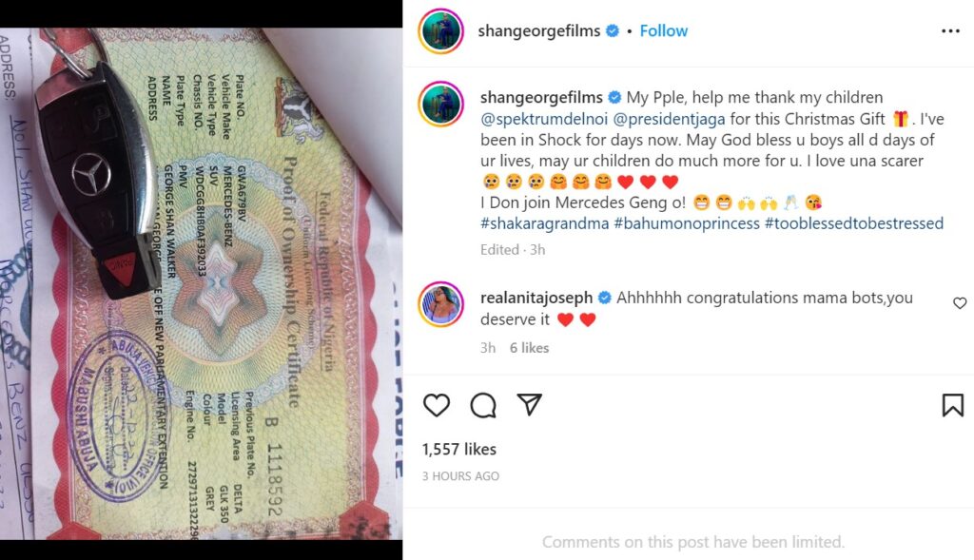974x560 pixels.
Task: Save post with bookmark icon
Action: [953, 405]
